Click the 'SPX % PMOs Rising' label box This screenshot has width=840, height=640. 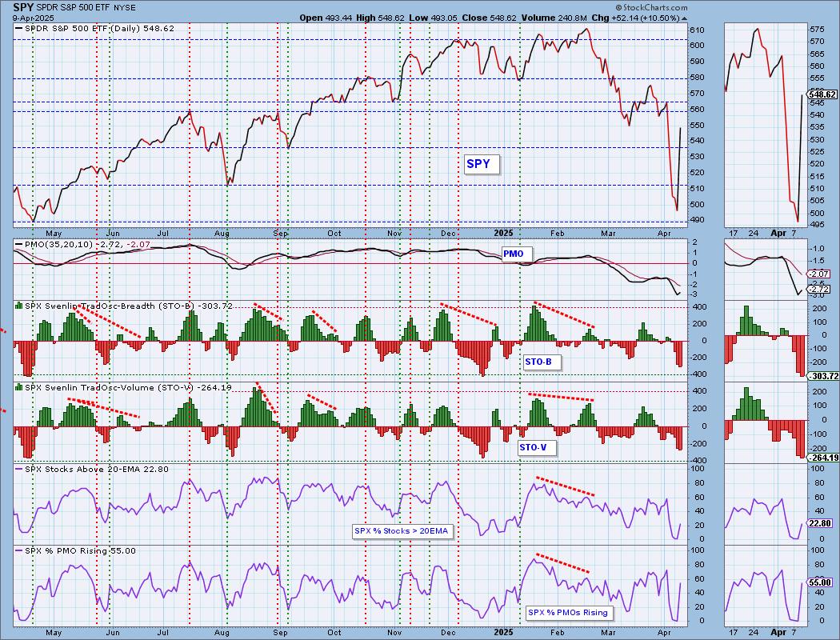coord(569,613)
